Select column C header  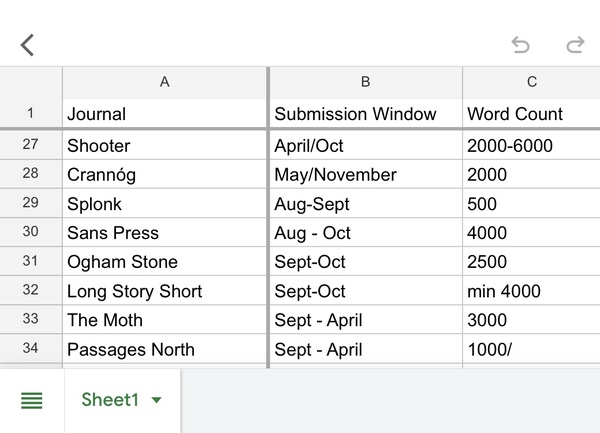click(532, 82)
